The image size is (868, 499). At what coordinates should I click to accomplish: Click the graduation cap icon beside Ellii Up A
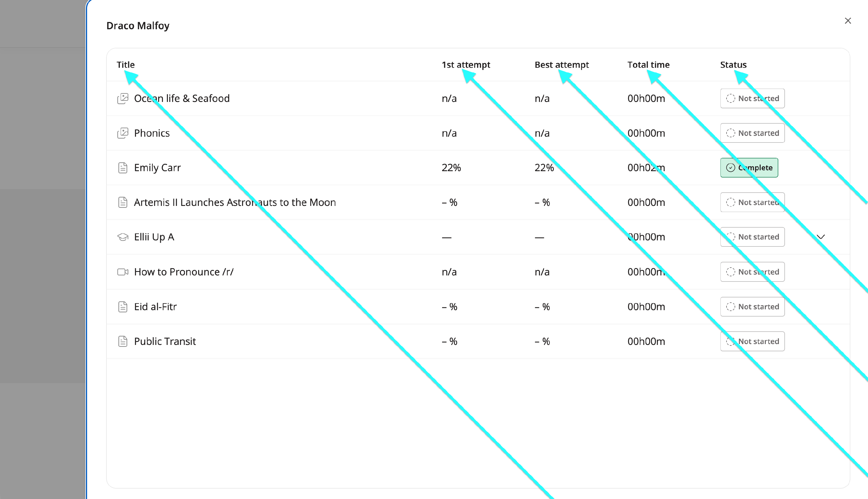pos(123,237)
